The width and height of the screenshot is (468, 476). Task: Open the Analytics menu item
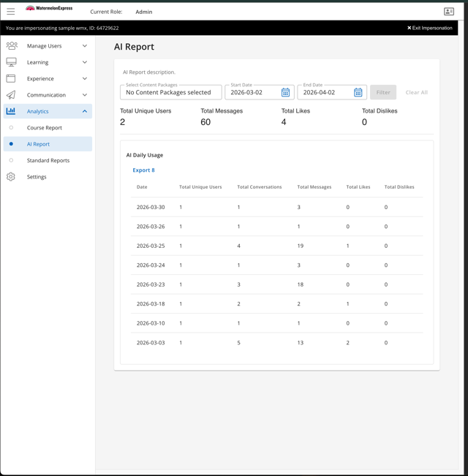click(x=38, y=111)
